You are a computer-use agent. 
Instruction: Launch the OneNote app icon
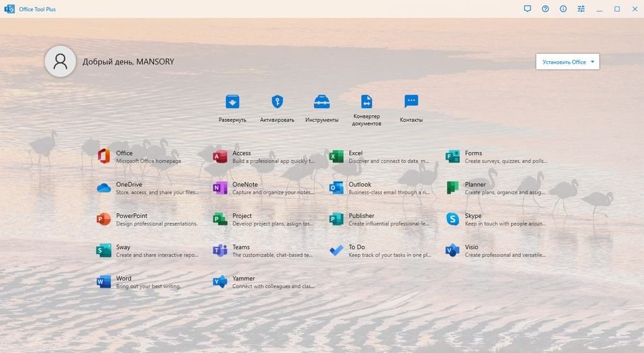[x=220, y=188]
